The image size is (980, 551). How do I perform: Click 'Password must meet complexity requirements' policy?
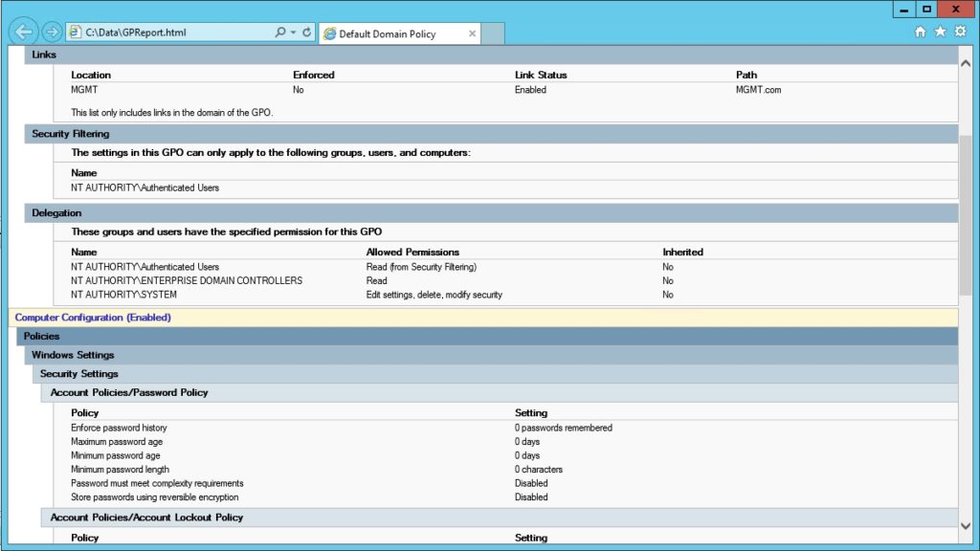[x=157, y=483]
